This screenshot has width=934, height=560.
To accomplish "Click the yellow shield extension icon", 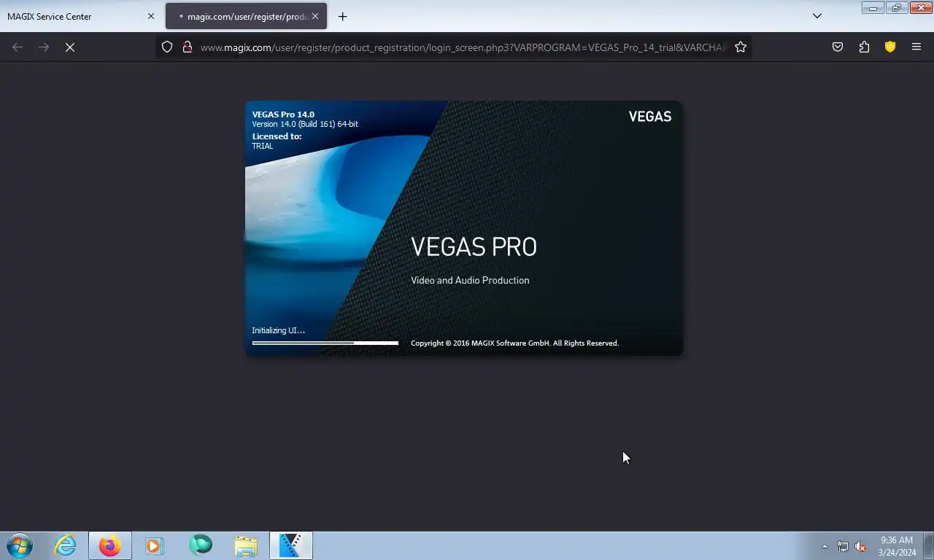I will [890, 47].
